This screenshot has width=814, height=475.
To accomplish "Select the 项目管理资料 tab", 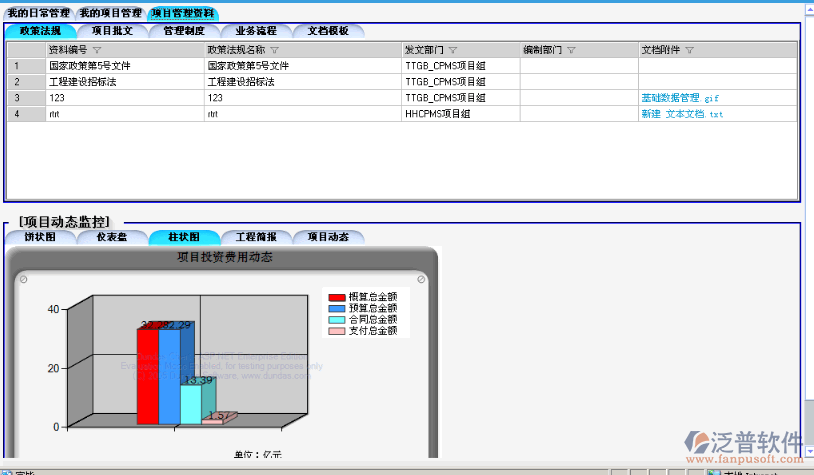I will click(x=183, y=13).
